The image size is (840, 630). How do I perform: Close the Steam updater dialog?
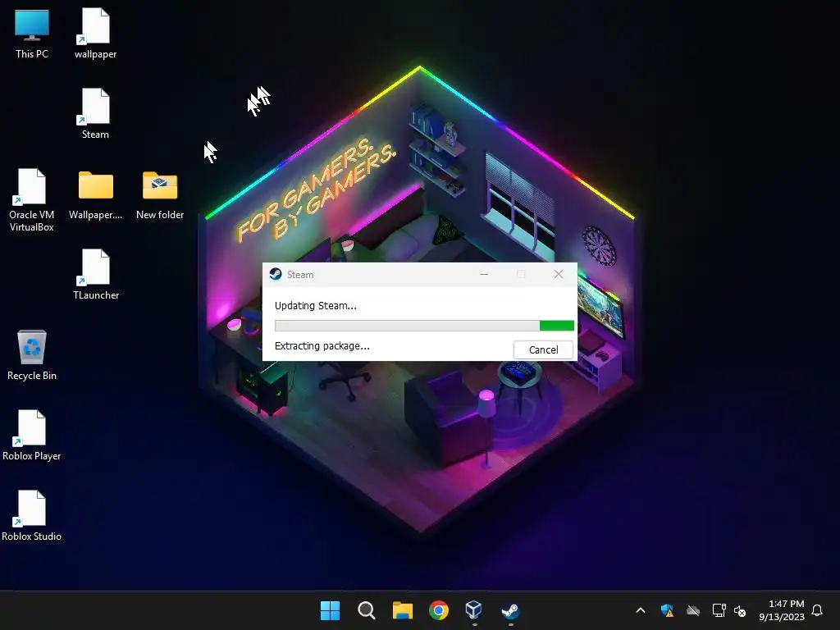pyautogui.click(x=558, y=274)
